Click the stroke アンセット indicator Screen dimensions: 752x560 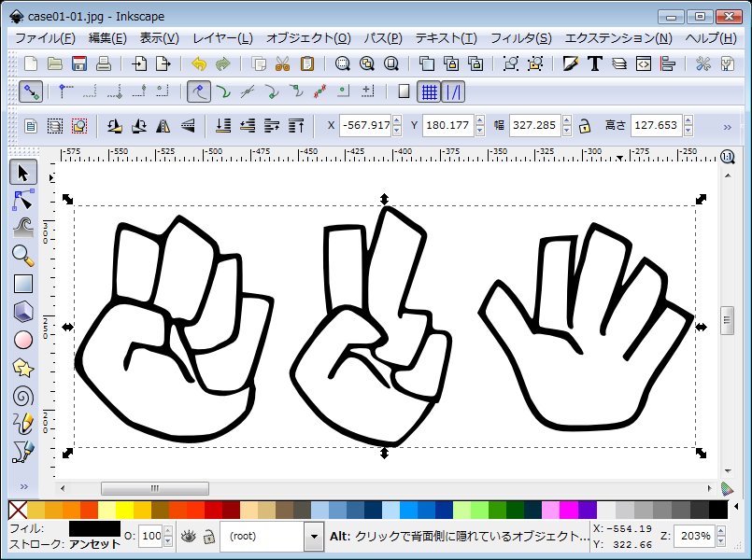[94, 545]
